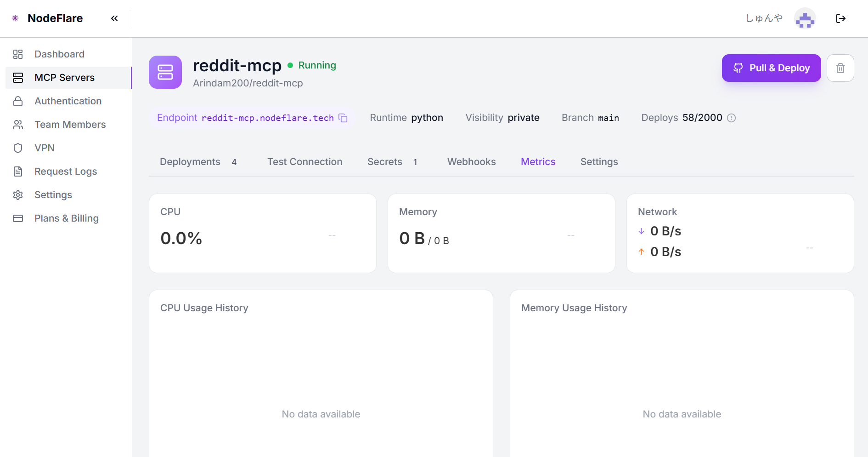The height and width of the screenshot is (457, 868).
Task: Click the NodeFlare brand name
Action: (x=55, y=18)
